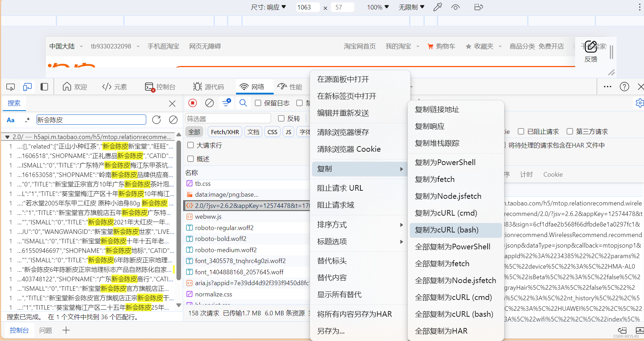
Task: Clear search results icon beside refresh
Action: coord(173,120)
